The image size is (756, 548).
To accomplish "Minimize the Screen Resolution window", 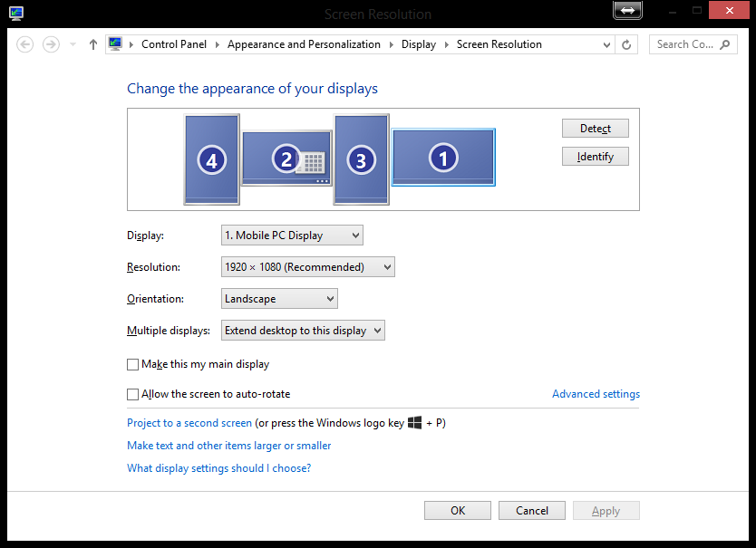I will (x=674, y=11).
